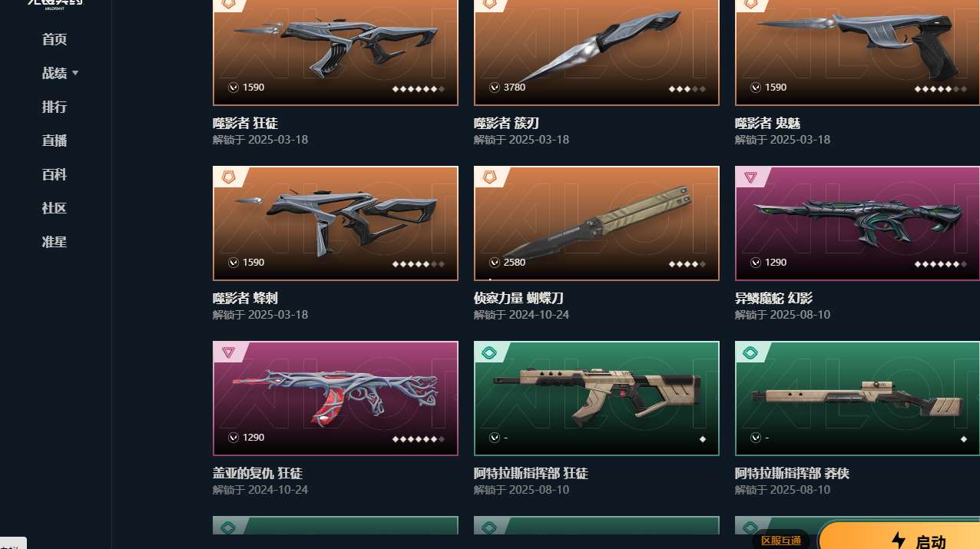Click the green tier badge on 阿特拉斯指挥部 莽侠 card
This screenshot has height=549, width=980.
click(750, 352)
